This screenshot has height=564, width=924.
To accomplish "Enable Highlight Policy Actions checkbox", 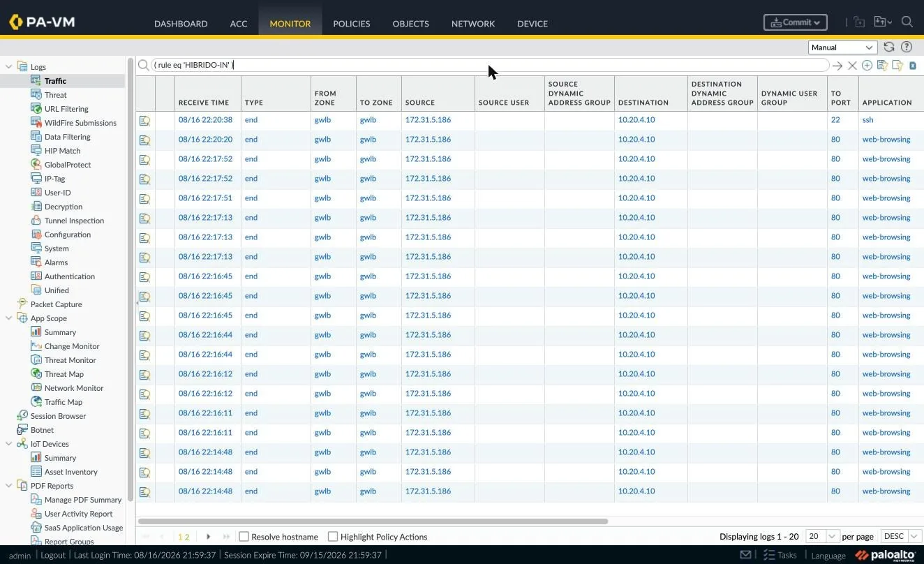I will point(333,537).
